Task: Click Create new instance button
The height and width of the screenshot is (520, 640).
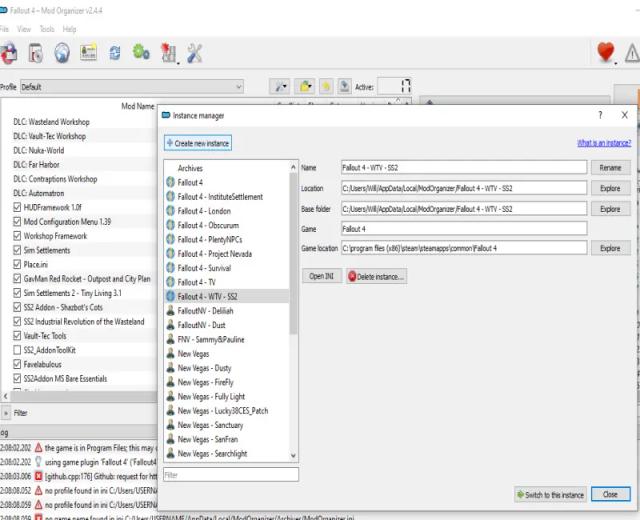Action: click(198, 143)
